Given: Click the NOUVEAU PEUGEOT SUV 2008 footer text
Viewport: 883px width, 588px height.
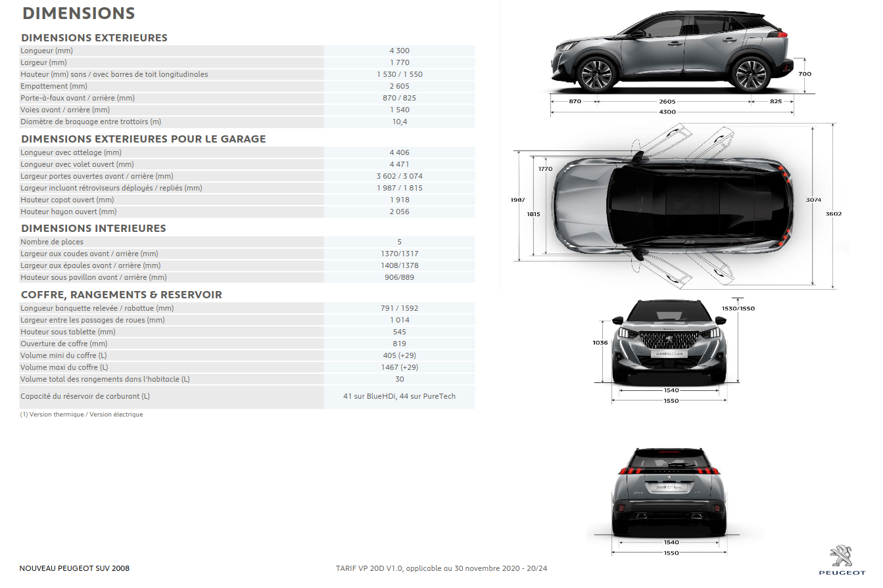Looking at the screenshot, I should click(x=74, y=568).
